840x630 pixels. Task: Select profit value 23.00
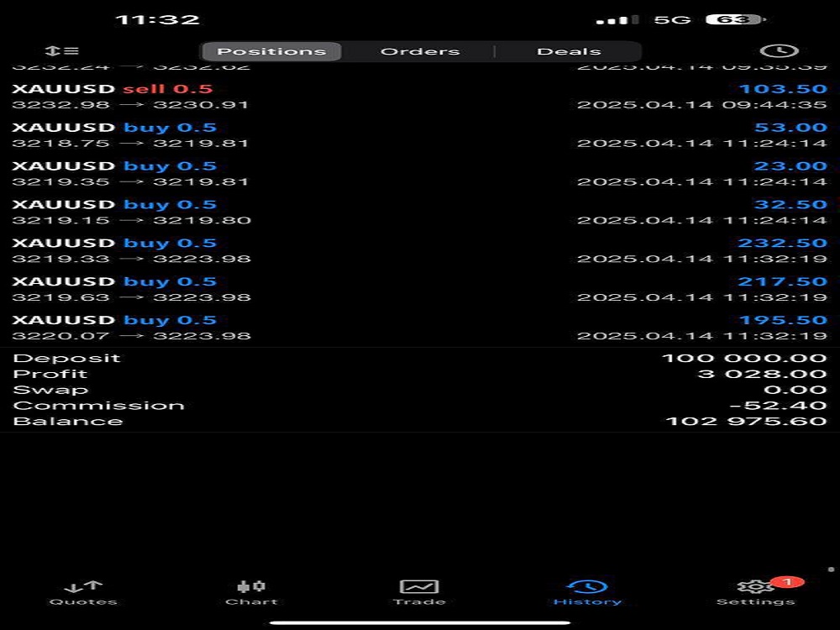pos(790,166)
